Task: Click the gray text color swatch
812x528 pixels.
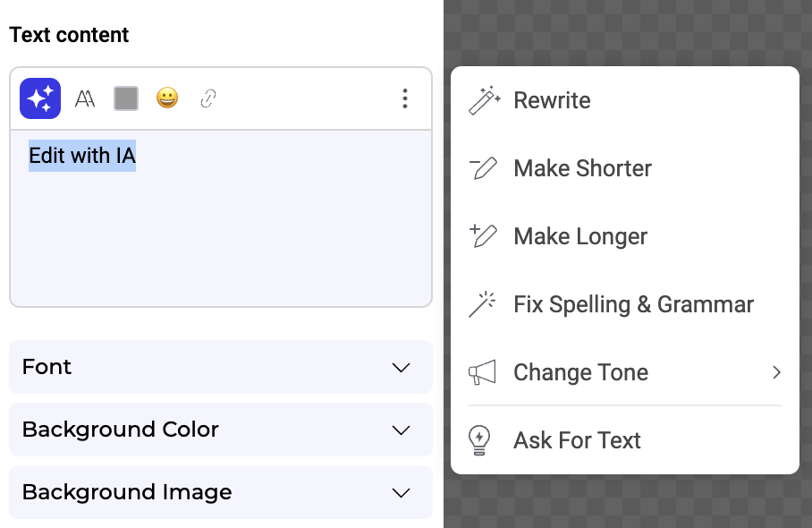Action: coord(126,98)
